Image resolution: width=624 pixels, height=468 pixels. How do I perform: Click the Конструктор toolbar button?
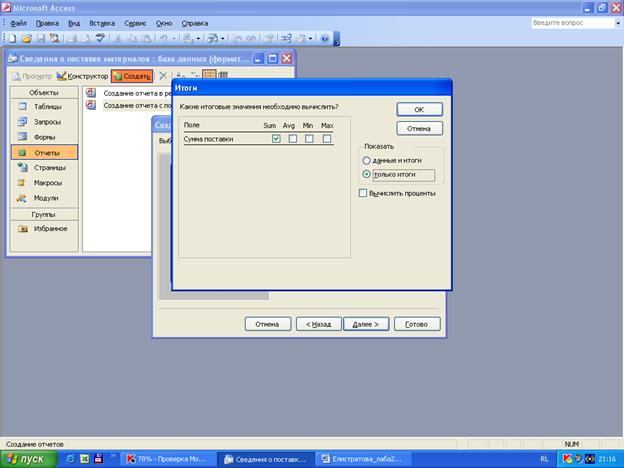point(82,76)
